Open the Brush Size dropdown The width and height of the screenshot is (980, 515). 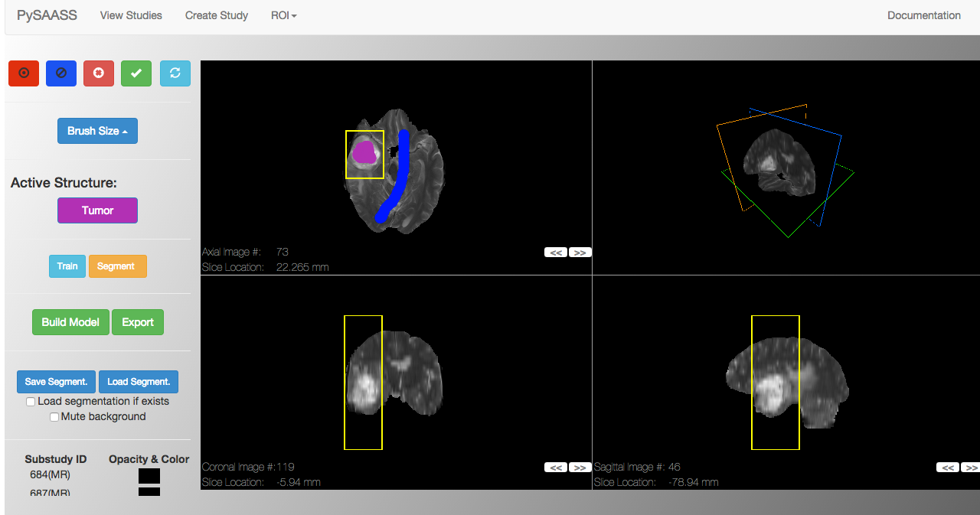(x=97, y=131)
